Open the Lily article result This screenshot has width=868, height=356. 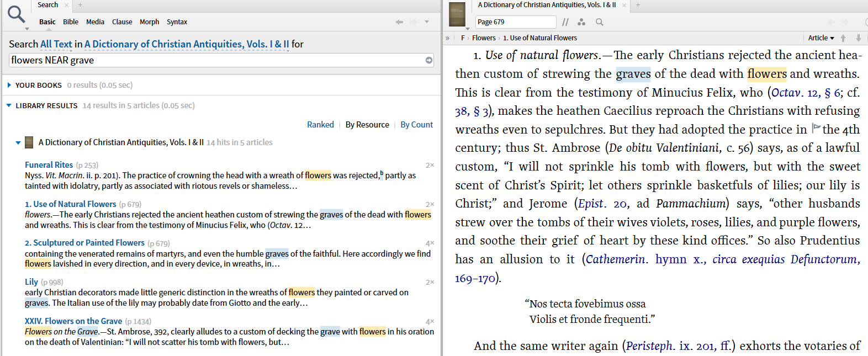pos(31,281)
